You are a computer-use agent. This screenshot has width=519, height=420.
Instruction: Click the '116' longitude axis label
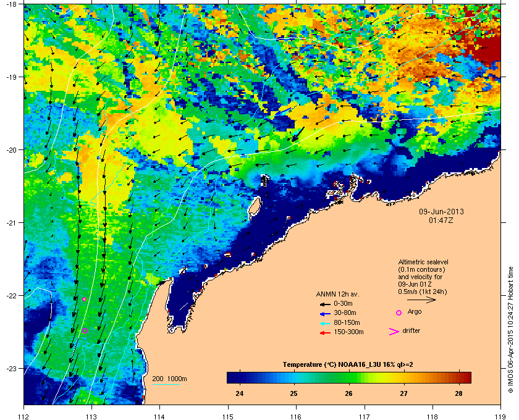[x=296, y=417]
